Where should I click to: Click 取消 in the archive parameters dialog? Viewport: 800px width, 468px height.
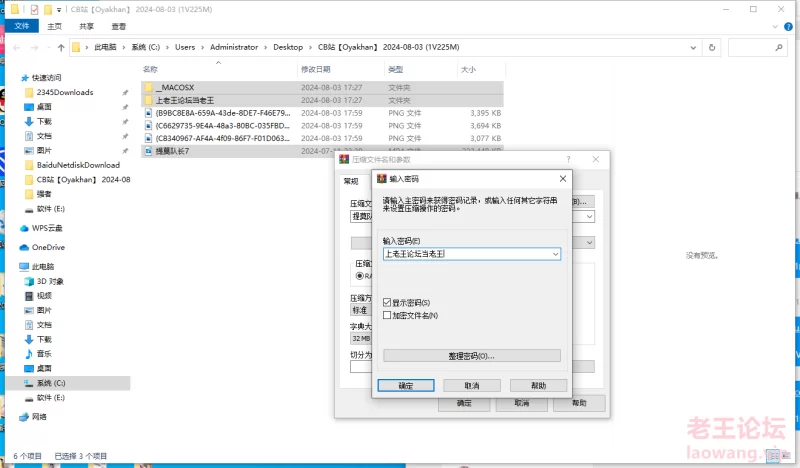click(x=521, y=403)
